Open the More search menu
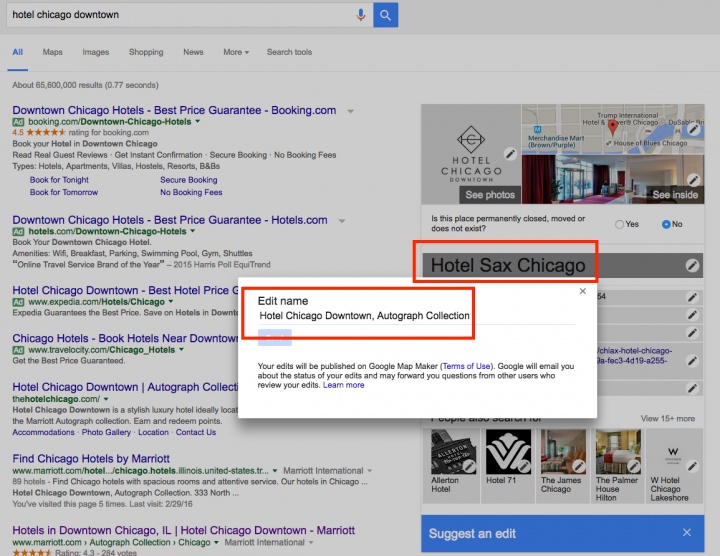This screenshot has height=556, width=720. [x=236, y=52]
